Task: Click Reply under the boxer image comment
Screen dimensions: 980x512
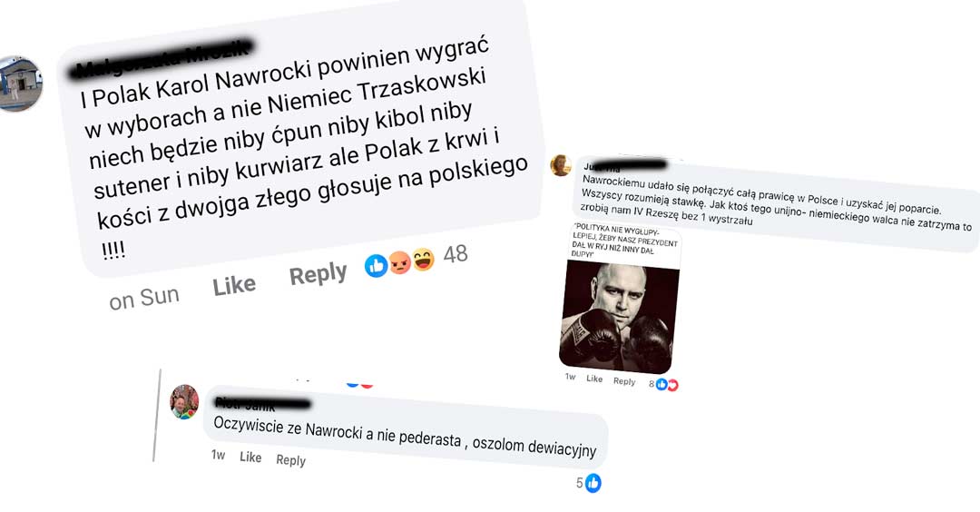Action: [x=624, y=381]
